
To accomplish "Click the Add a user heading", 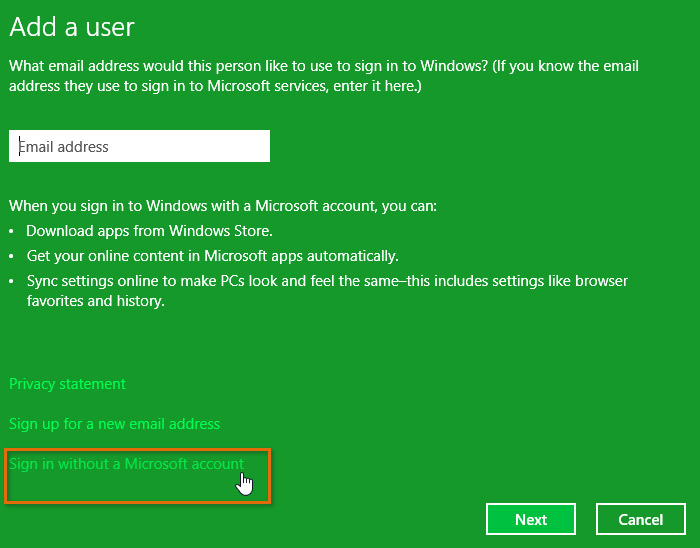I will pos(72,27).
